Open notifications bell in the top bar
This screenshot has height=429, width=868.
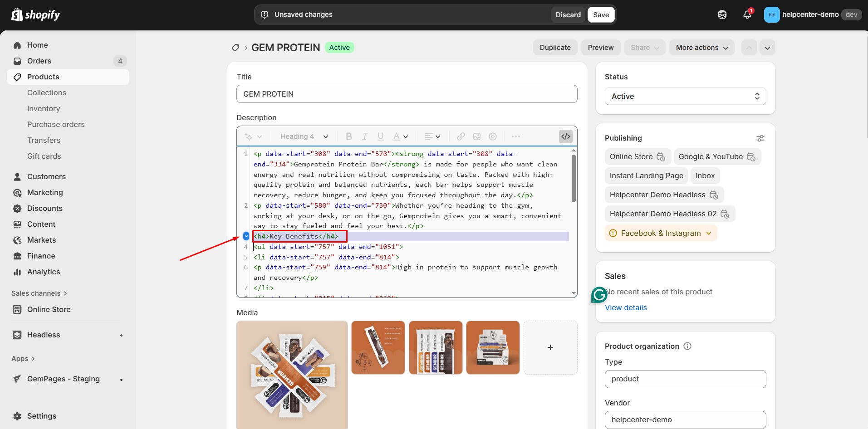[747, 14]
